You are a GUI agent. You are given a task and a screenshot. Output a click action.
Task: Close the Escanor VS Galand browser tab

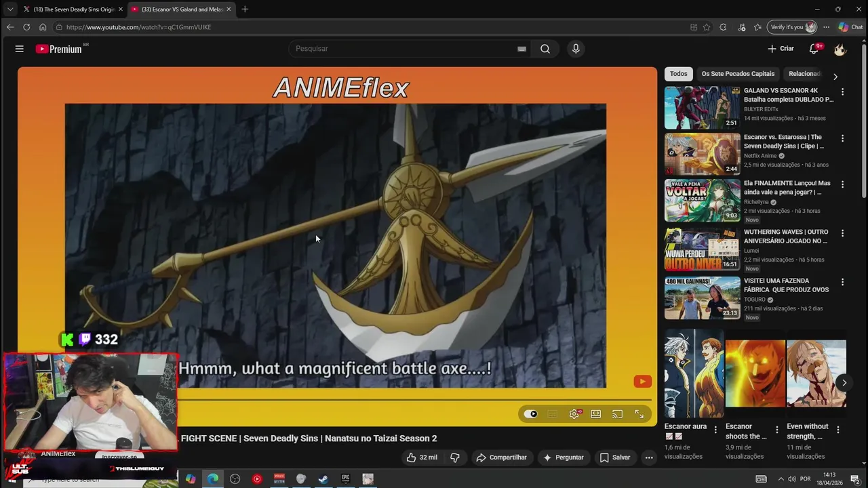point(229,9)
